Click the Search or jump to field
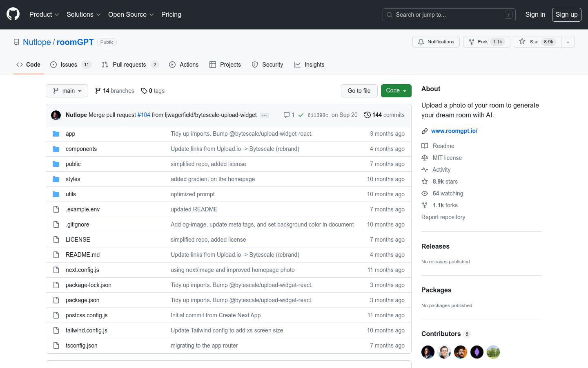Screen dimensions: 588x368 point(449,15)
